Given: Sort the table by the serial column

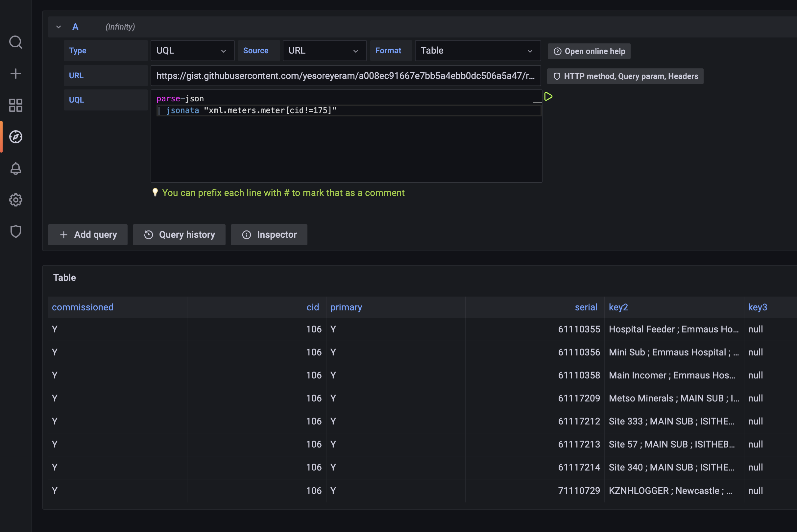Looking at the screenshot, I should [587, 307].
